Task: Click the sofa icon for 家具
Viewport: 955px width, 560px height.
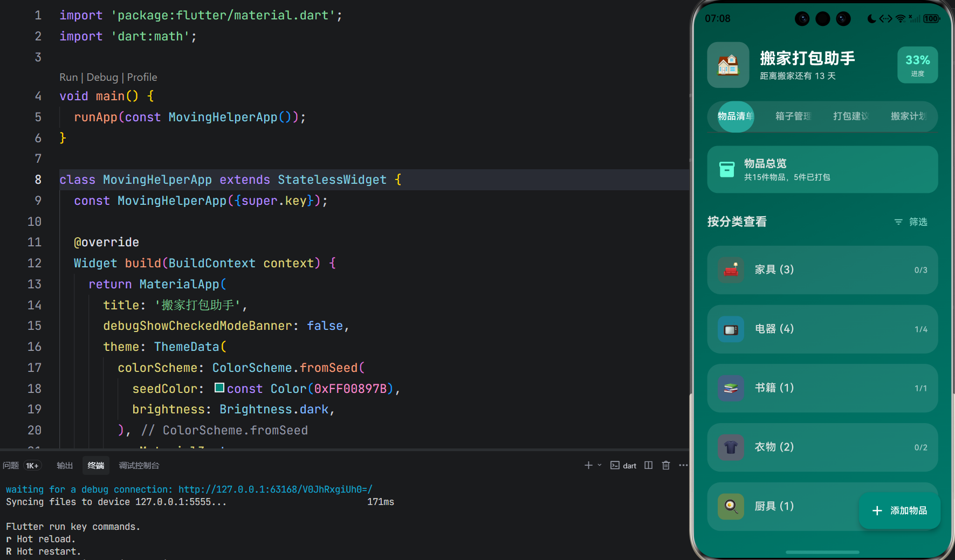Action: point(731,270)
